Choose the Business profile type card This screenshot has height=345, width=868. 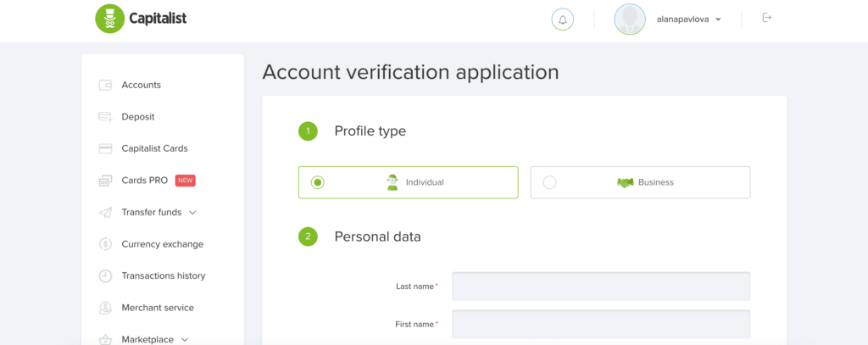(640, 182)
